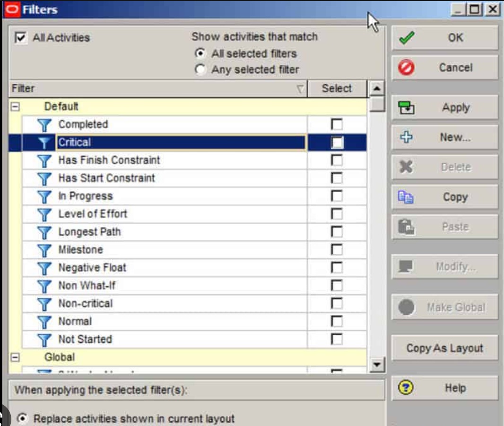Click the funnel icon beside Milestone
504x426 pixels.
point(44,250)
